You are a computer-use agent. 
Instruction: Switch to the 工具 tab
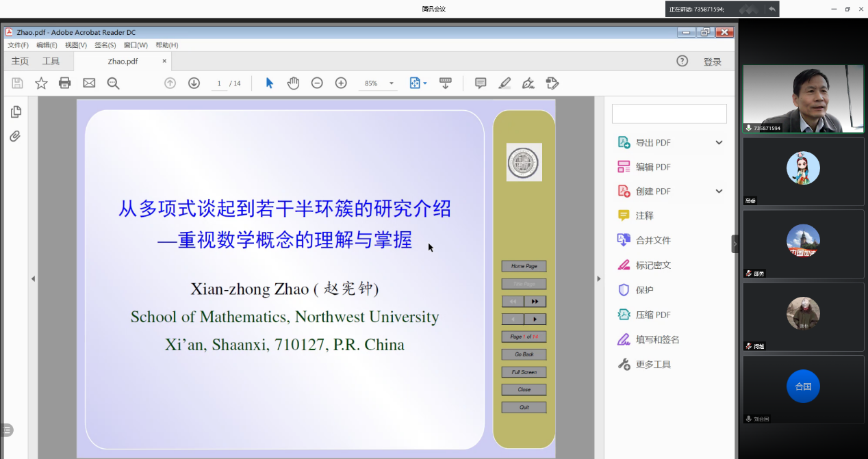click(51, 61)
